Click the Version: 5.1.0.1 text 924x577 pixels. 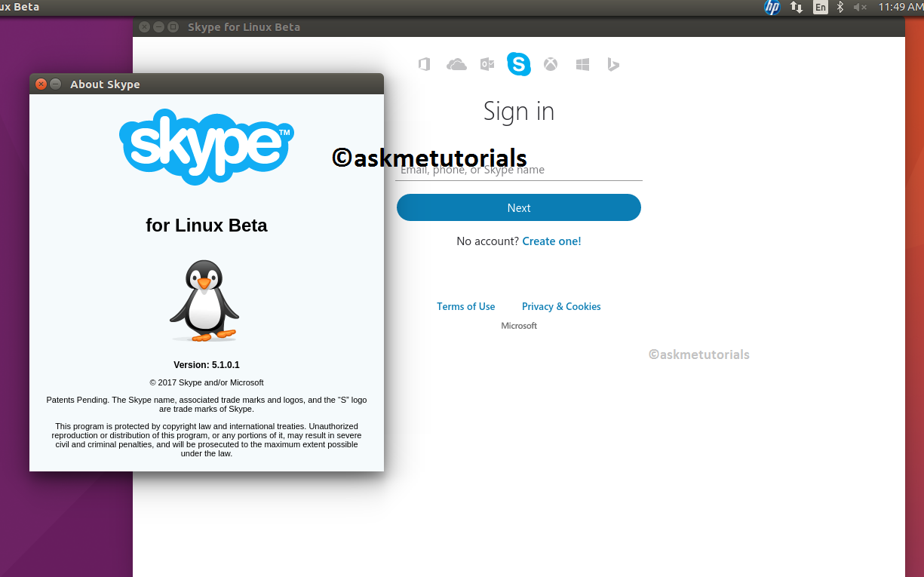click(x=207, y=365)
